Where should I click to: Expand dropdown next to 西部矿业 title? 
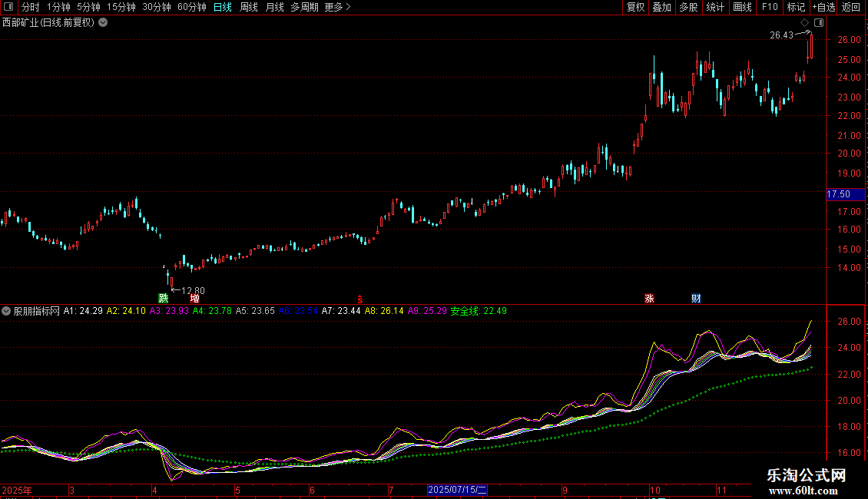pos(103,22)
